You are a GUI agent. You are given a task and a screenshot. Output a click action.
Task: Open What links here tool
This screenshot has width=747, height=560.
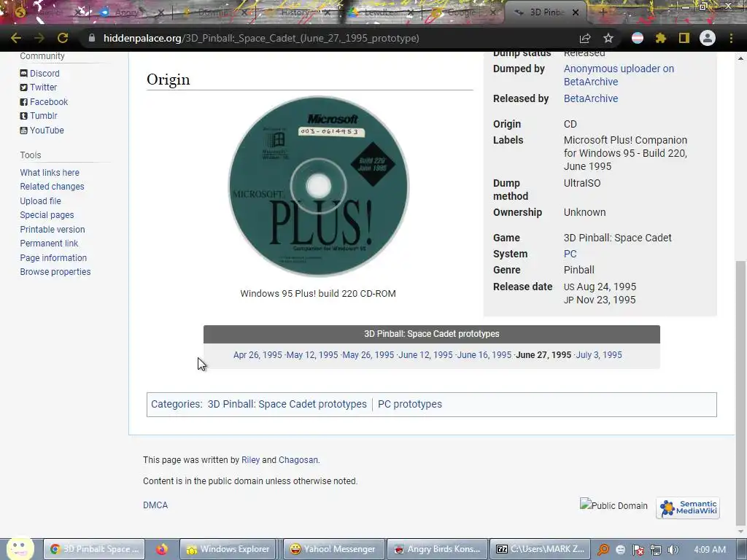[50, 172]
